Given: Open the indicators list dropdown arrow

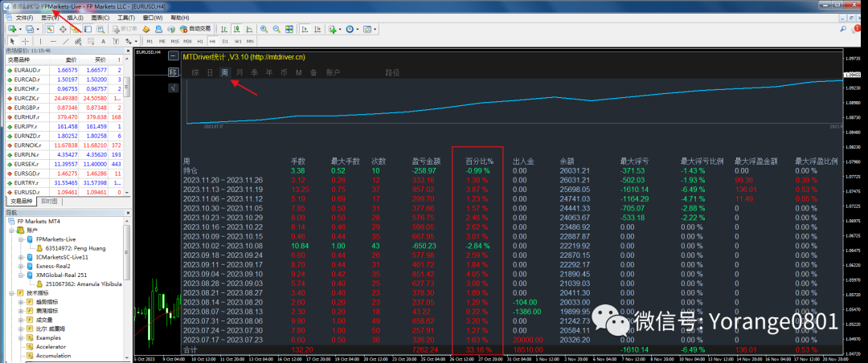Looking at the screenshot, I should point(341,29).
